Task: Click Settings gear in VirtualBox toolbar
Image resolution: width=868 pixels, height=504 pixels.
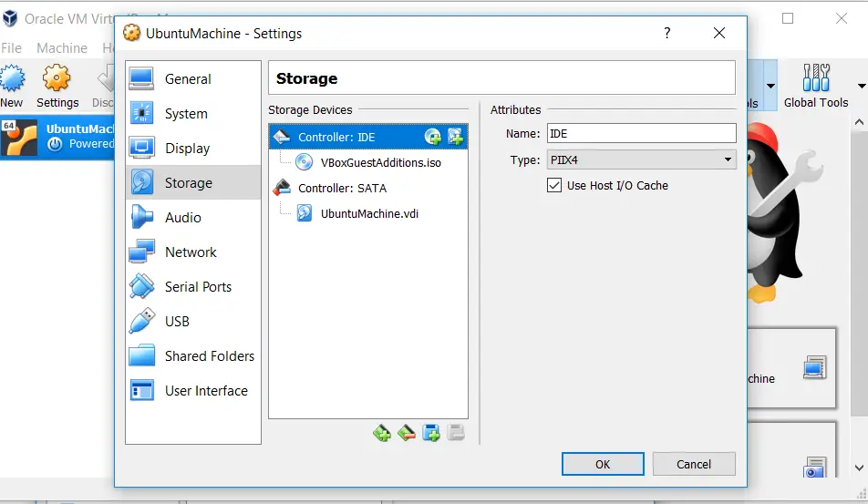Action: [57, 87]
